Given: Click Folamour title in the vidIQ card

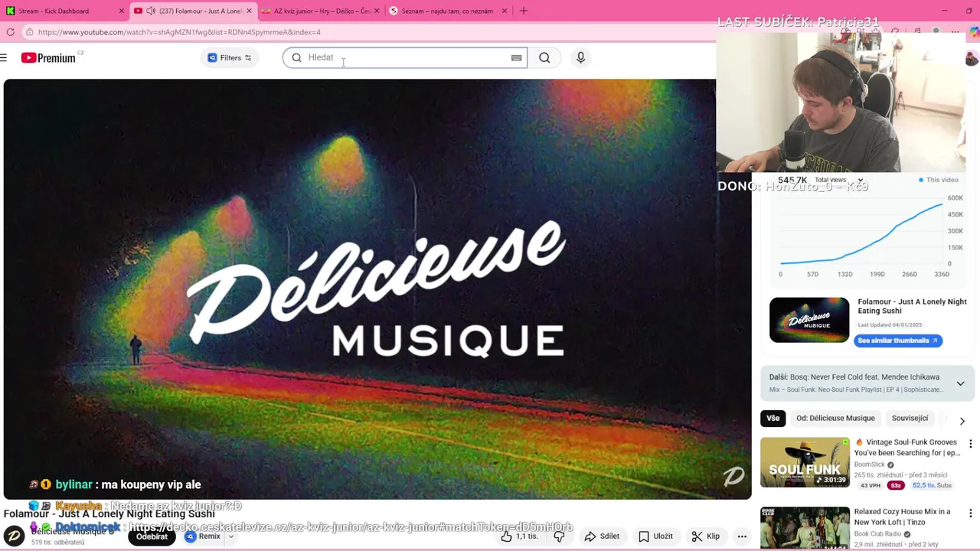Looking at the screenshot, I should (x=912, y=306).
